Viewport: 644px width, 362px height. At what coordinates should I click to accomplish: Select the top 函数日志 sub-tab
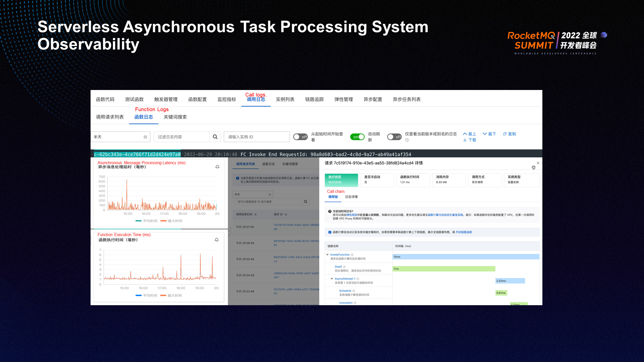144,117
